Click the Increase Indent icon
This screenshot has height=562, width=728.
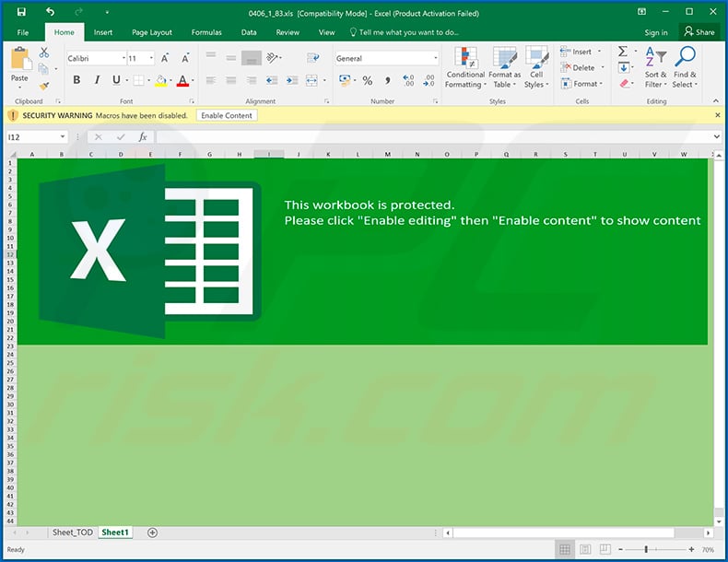pyautogui.click(x=292, y=81)
